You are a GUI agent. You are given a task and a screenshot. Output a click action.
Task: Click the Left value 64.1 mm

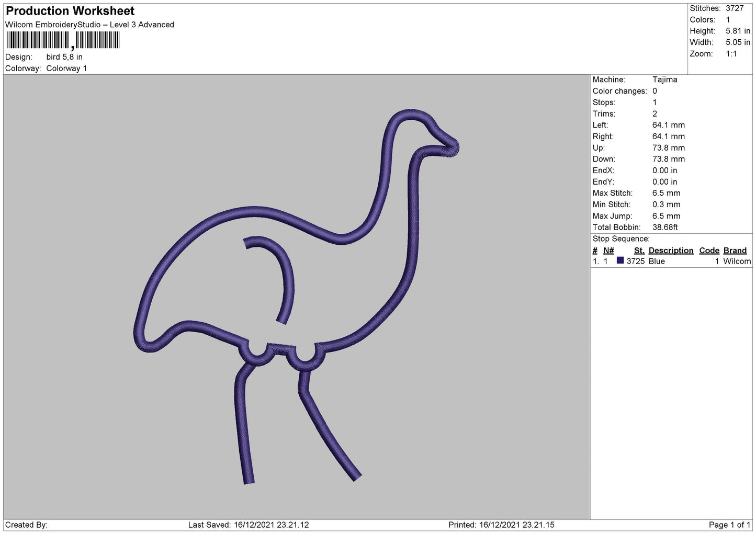tap(669, 125)
